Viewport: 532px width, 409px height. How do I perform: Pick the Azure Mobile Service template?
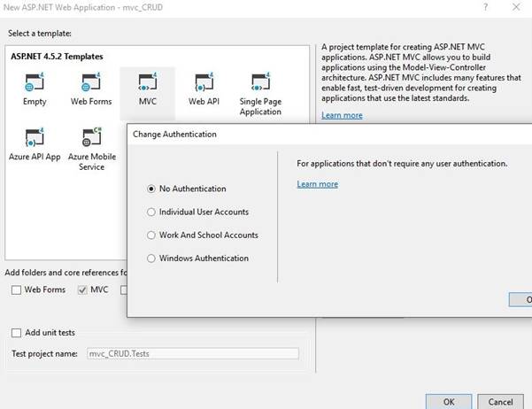tap(91, 149)
